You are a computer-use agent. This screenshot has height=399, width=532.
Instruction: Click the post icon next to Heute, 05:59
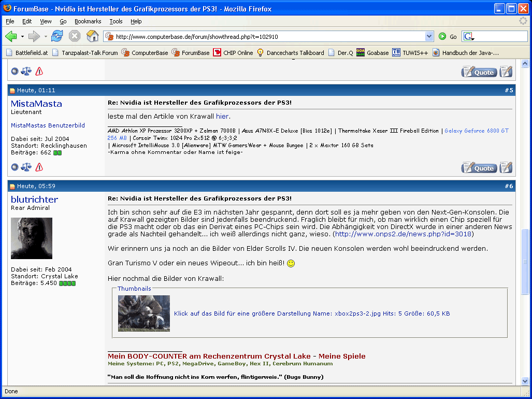(x=12, y=187)
